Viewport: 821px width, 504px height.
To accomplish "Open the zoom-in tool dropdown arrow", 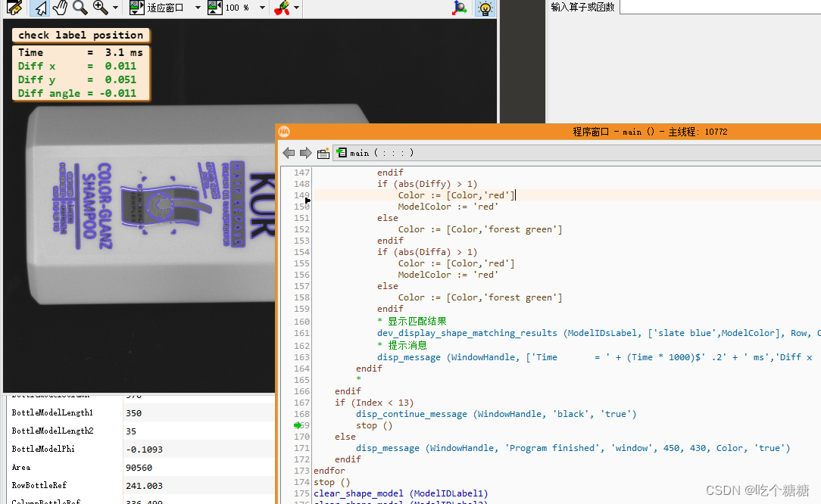I will [x=116, y=8].
